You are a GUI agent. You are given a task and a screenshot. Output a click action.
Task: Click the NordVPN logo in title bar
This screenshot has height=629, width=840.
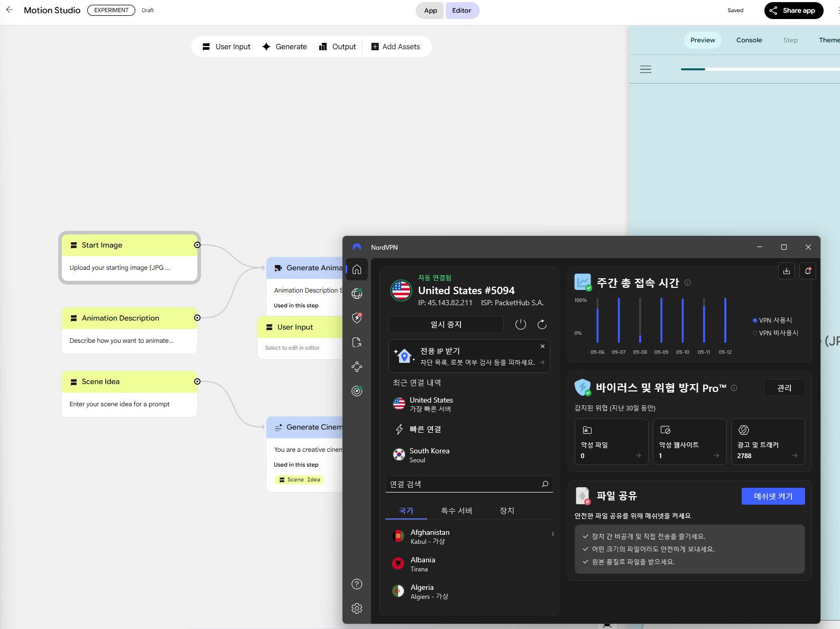click(357, 247)
